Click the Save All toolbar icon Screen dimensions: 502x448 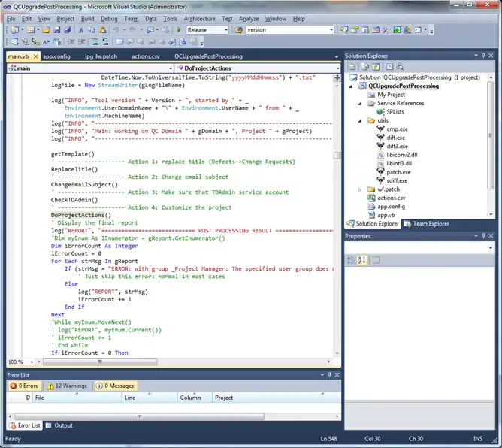coord(68,30)
